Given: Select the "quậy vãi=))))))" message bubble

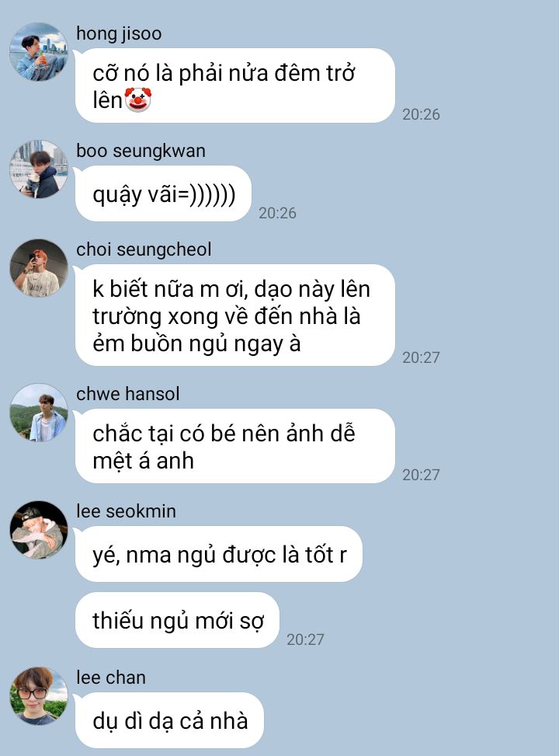Looking at the screenshot, I should coord(163,193).
